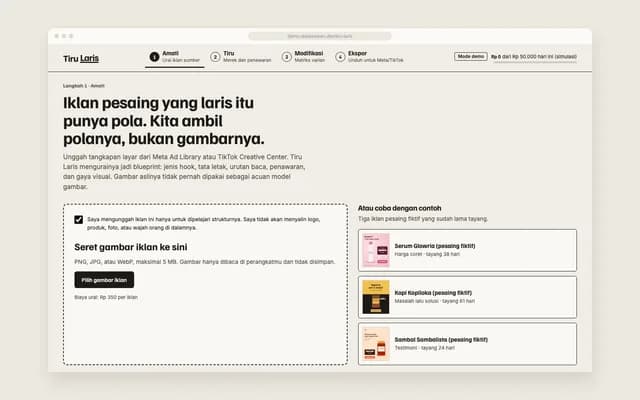Click the Pilih gambar iklan button
Screen dimensions: 640x400
point(104,280)
